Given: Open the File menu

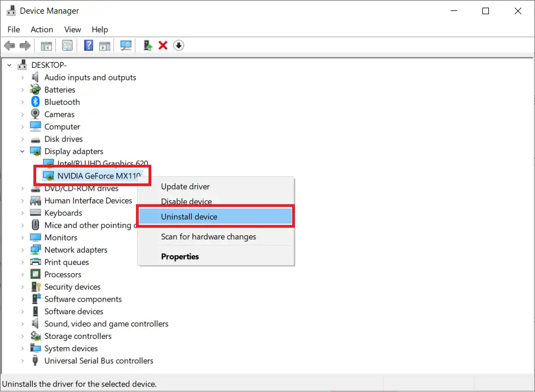Looking at the screenshot, I should click(14, 30).
